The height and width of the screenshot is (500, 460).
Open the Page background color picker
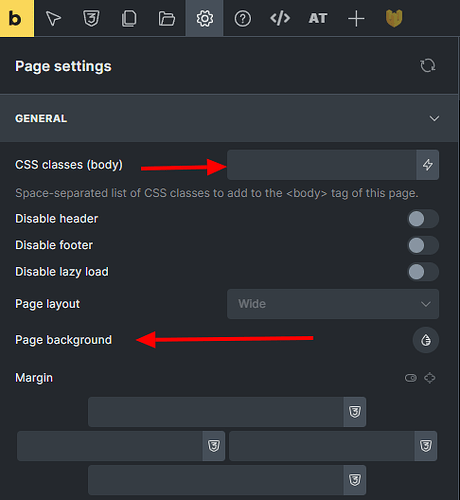pyautogui.click(x=426, y=340)
